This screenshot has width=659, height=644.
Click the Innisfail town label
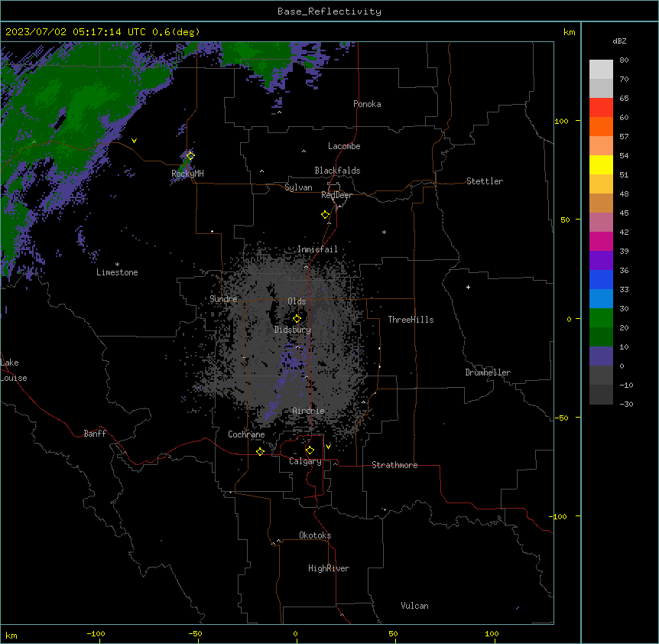317,249
